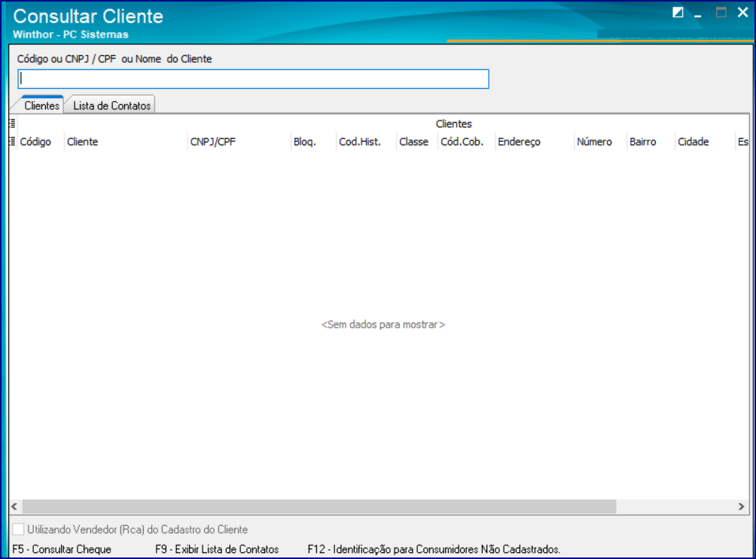The image size is (756, 559).
Task: Switch to the Clientes tab
Action: (41, 106)
